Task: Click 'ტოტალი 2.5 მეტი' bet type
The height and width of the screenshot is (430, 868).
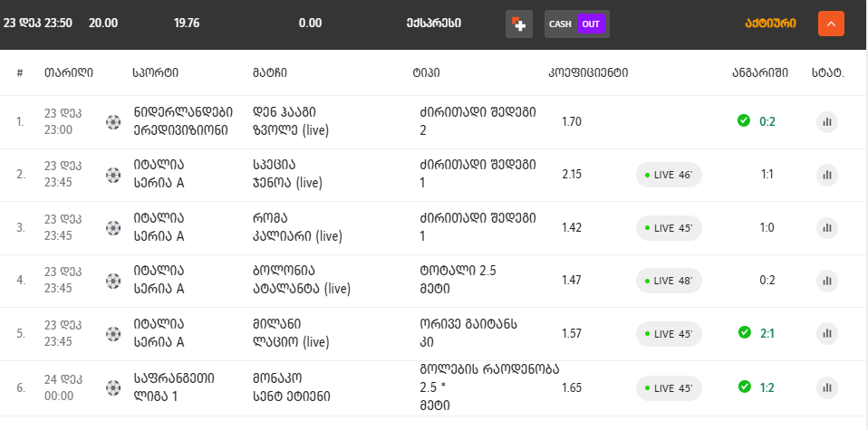Action: point(458,280)
